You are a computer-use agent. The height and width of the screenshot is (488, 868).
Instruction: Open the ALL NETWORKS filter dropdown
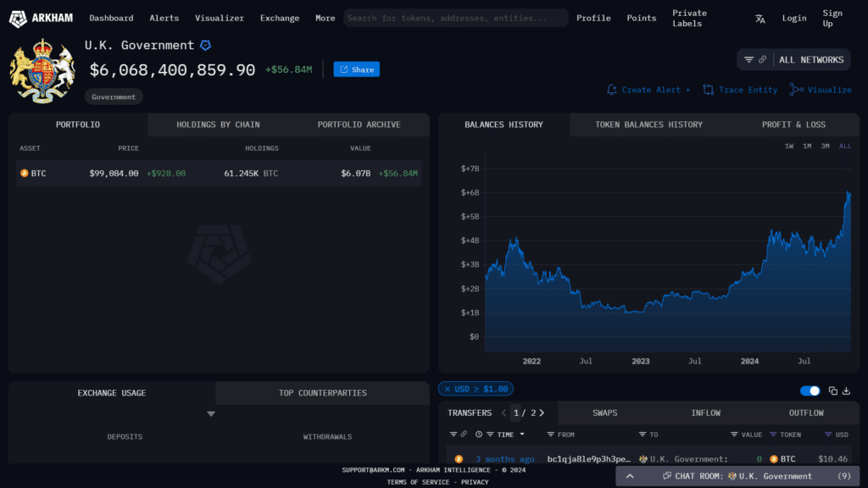click(794, 59)
